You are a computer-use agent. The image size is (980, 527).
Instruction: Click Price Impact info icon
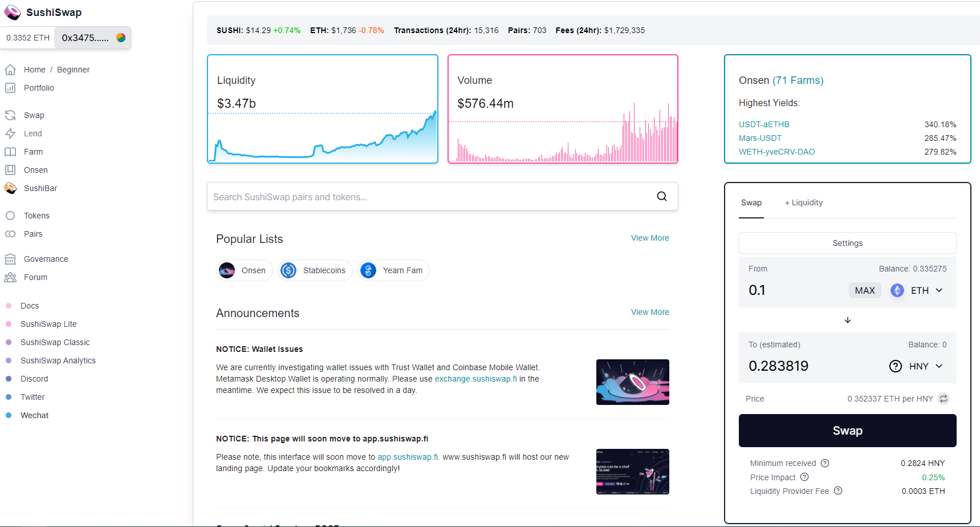[x=804, y=477]
